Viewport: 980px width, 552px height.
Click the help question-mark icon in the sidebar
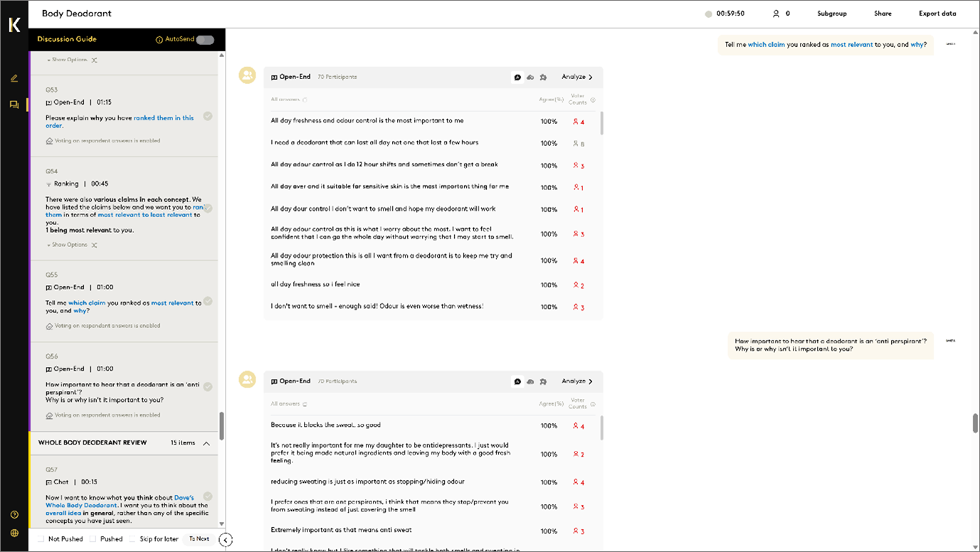point(14,514)
